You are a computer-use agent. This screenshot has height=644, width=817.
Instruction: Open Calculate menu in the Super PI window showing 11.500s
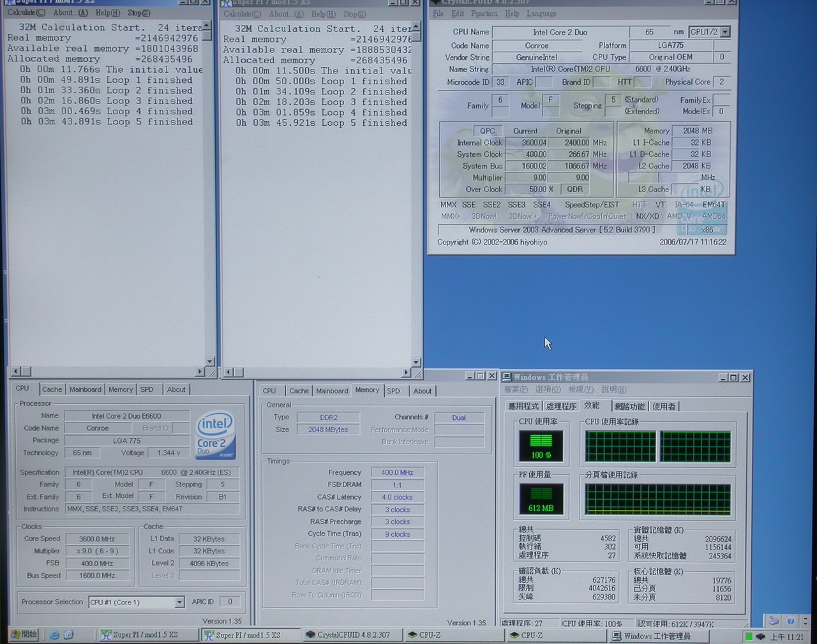(x=242, y=14)
